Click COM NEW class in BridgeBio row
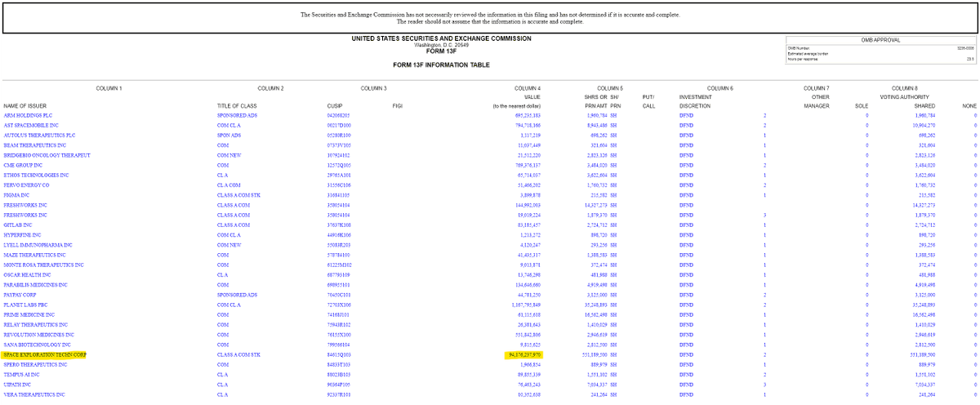This screenshot has width=980, height=405. click(229, 154)
